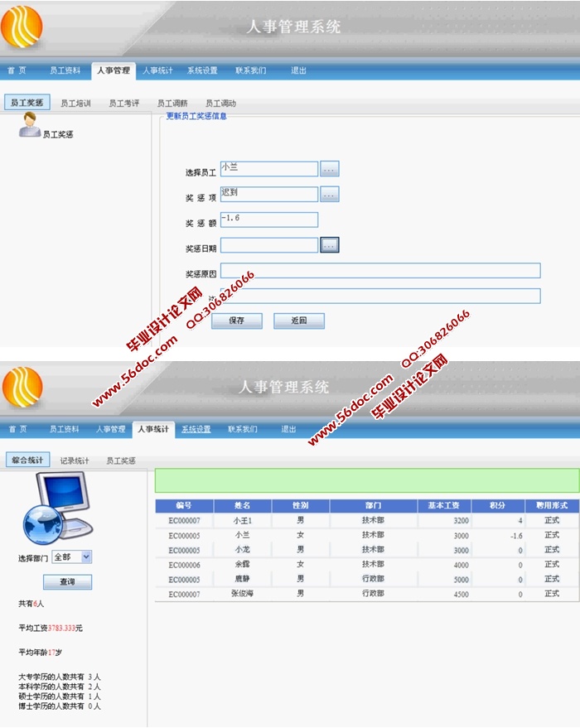This screenshot has height=728, width=580.
Task: Click the 返回 button
Action: click(299, 321)
